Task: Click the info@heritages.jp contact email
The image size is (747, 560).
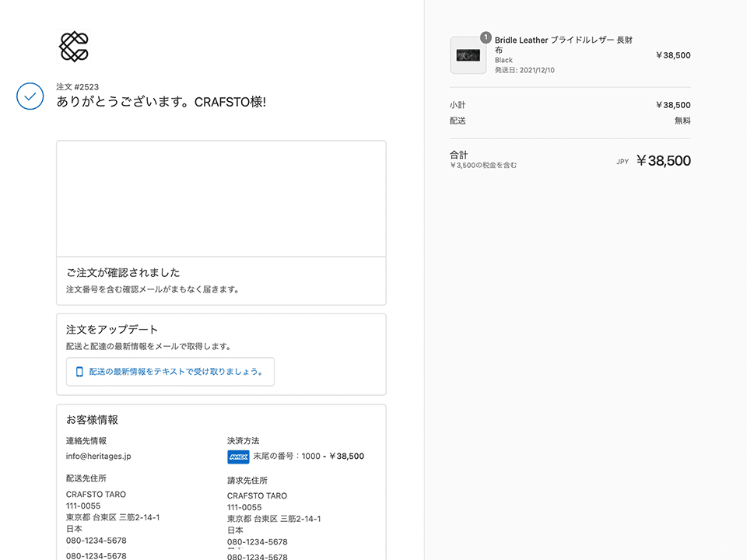Action: coord(98,457)
